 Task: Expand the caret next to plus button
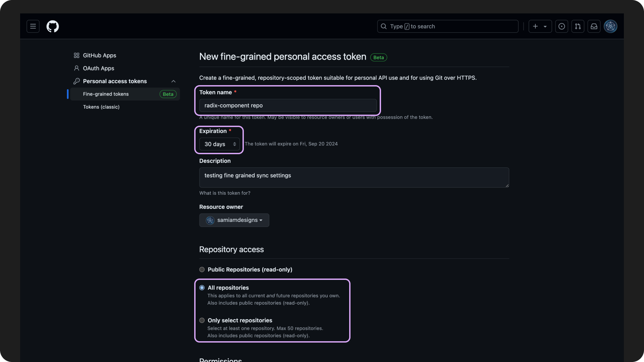point(545,26)
